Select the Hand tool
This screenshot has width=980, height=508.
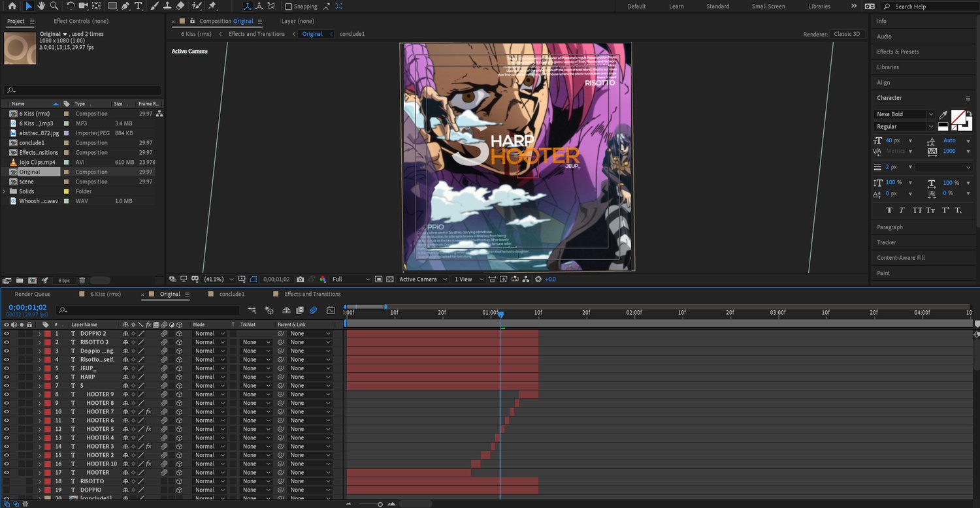coord(41,6)
